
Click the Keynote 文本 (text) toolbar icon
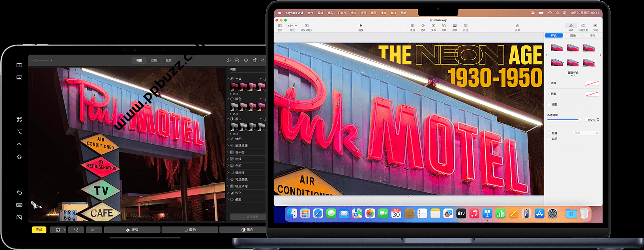433,26
